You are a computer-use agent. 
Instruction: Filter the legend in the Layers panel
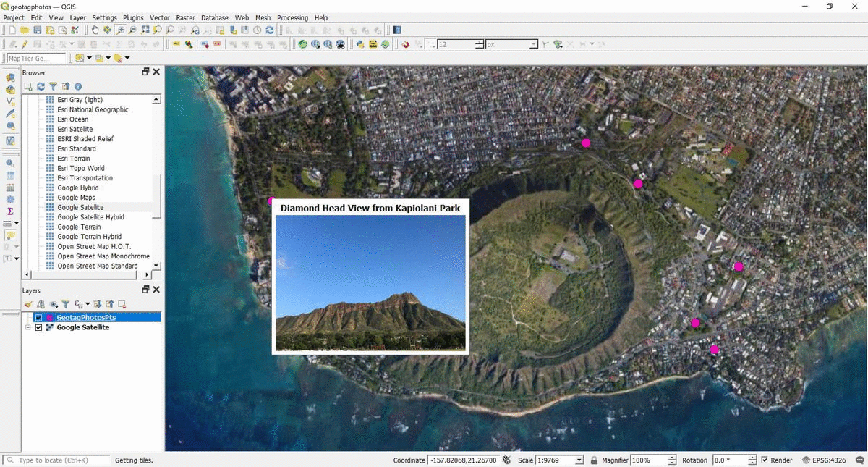tap(66, 303)
